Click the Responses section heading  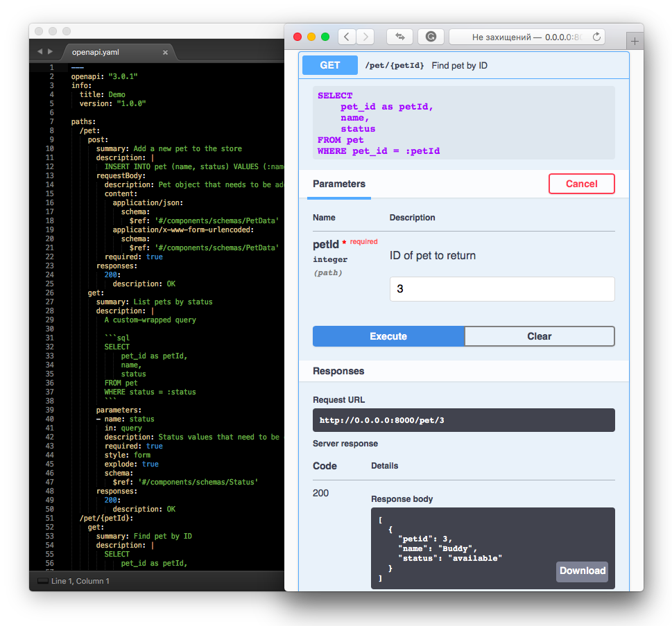click(338, 371)
